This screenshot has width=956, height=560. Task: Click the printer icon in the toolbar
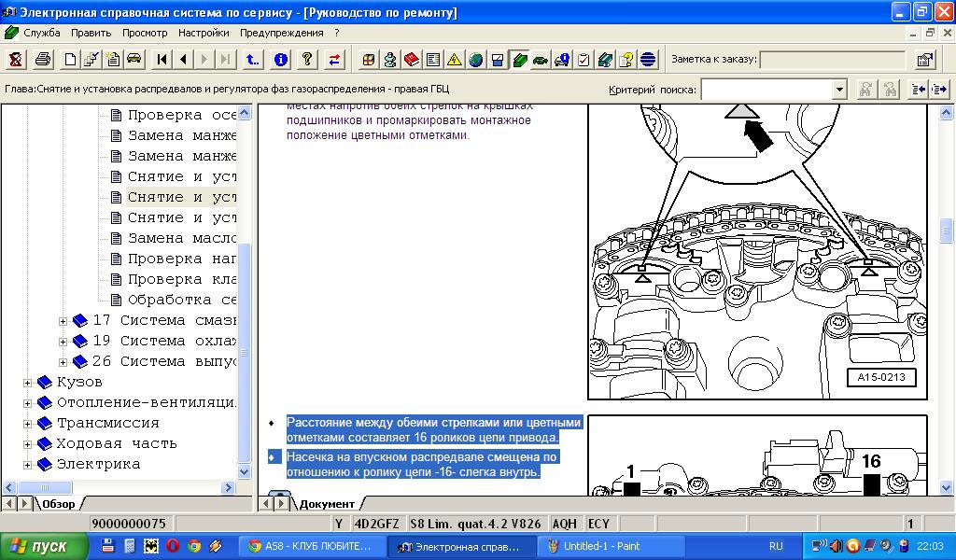[x=43, y=60]
